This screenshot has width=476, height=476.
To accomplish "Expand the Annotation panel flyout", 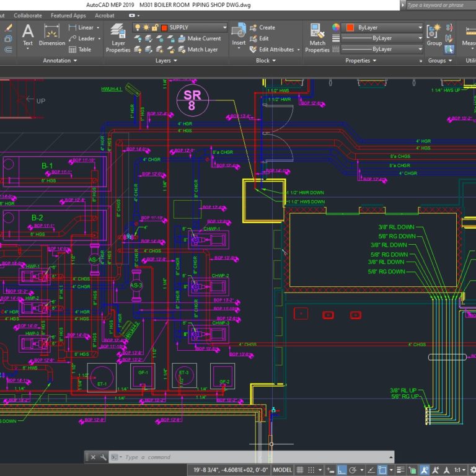I will pos(60,61).
